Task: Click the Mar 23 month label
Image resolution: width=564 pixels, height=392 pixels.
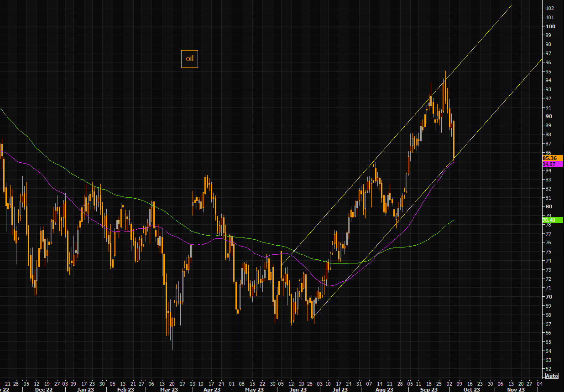Action: (x=169, y=390)
